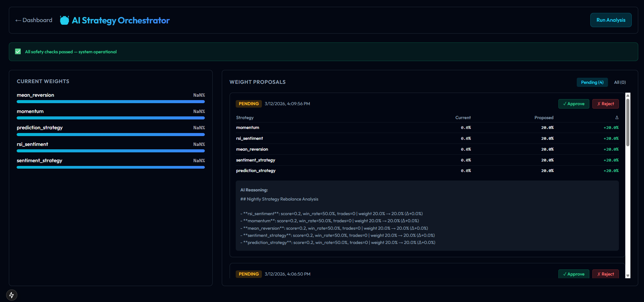Click the delta column header symbol
The image size is (644, 302).
616,118
